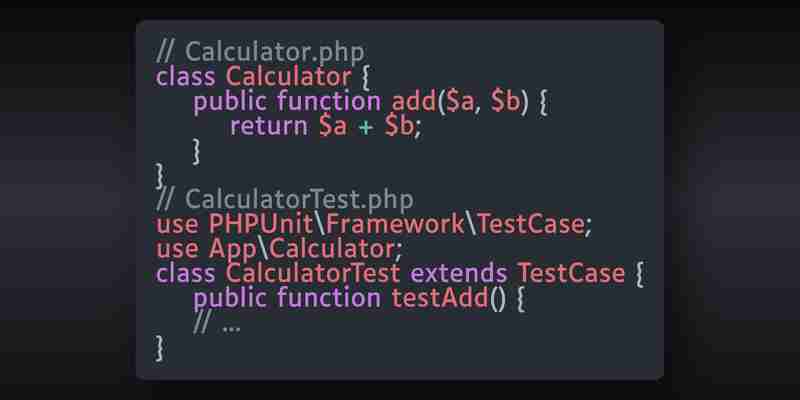Select TestCase in the PHPUnit use line
This screenshot has width=800, height=400.
point(531,224)
